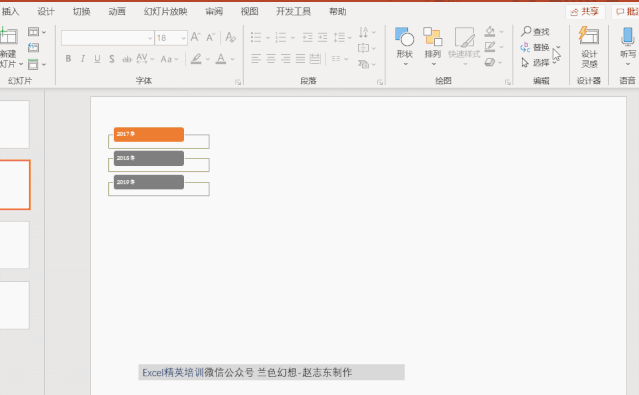Image resolution: width=639 pixels, height=395 pixels.
Task: Toggle Italic formatting
Action: [83, 59]
